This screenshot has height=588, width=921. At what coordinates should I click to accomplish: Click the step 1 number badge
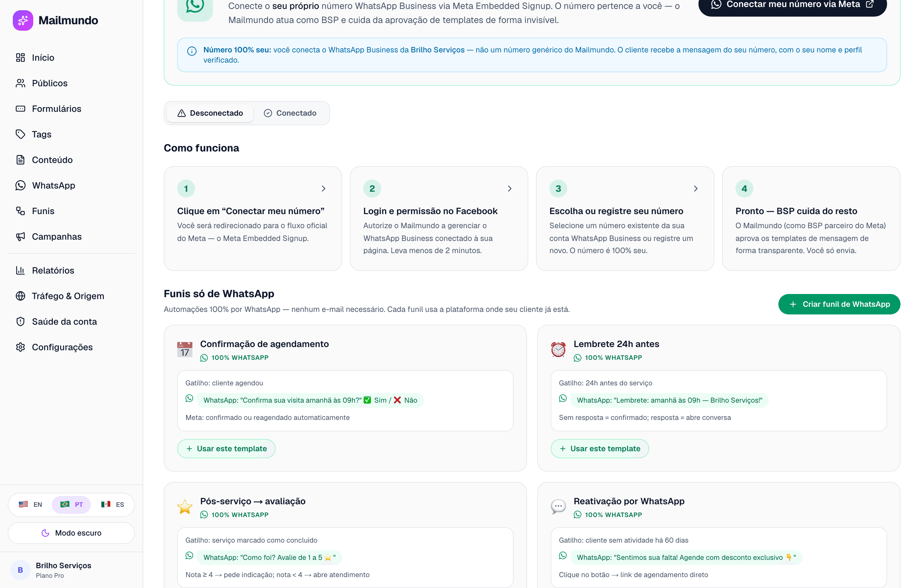coord(186,189)
